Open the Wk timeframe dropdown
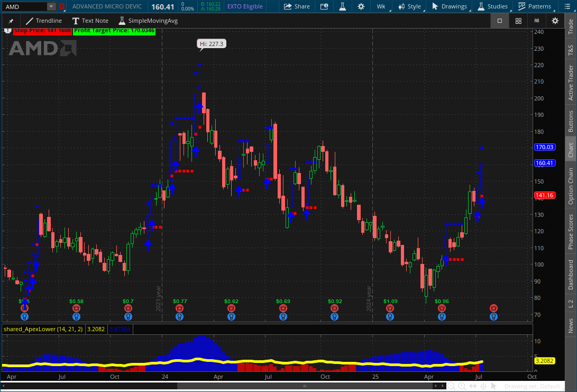This screenshot has height=392, width=577. (x=381, y=6)
